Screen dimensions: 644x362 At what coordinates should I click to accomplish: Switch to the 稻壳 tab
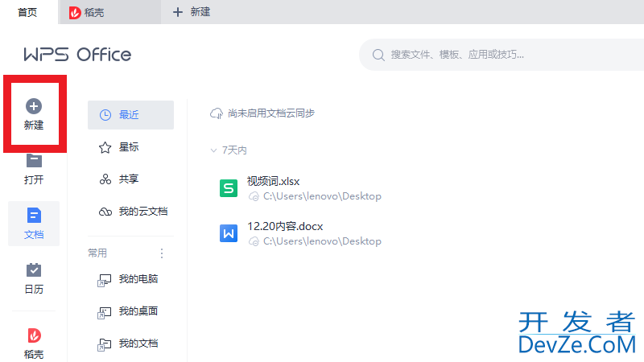click(x=109, y=12)
